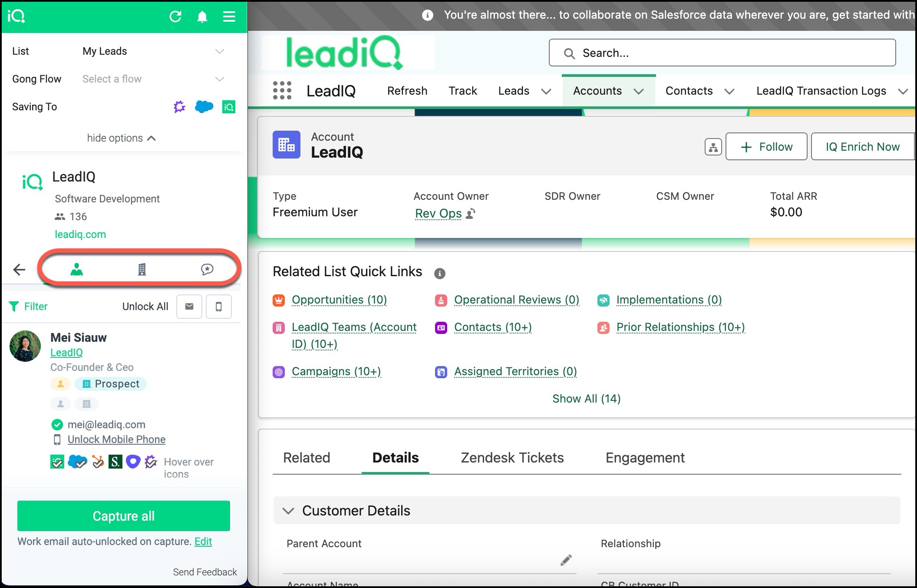The image size is (917, 588).
Task: Switch to the Engagement tab
Action: [x=645, y=458]
